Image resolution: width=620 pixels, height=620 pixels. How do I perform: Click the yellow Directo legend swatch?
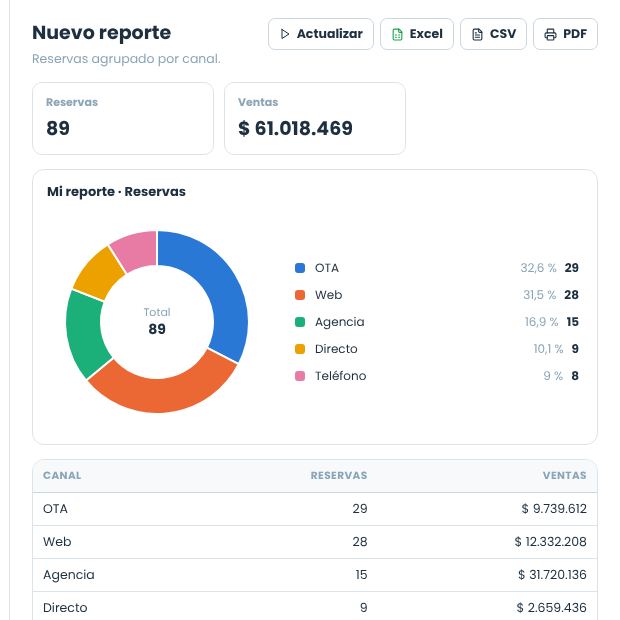[x=300, y=349]
